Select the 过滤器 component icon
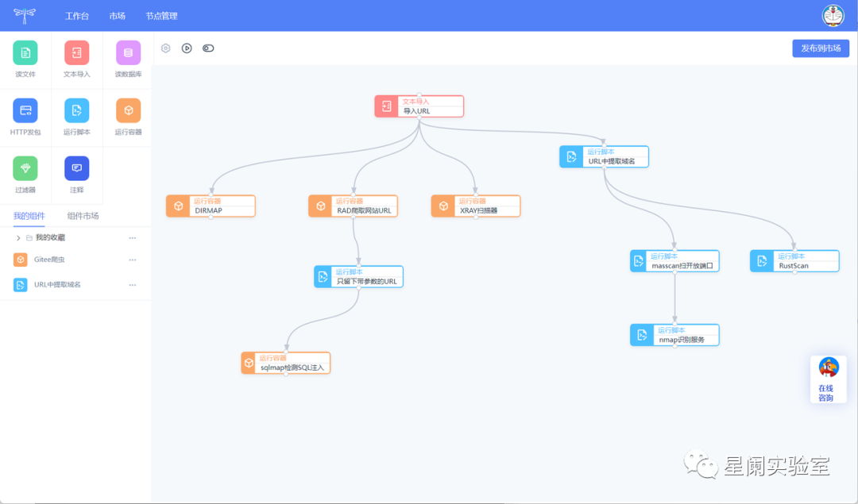Viewport: 858px width, 504px height. point(25,168)
